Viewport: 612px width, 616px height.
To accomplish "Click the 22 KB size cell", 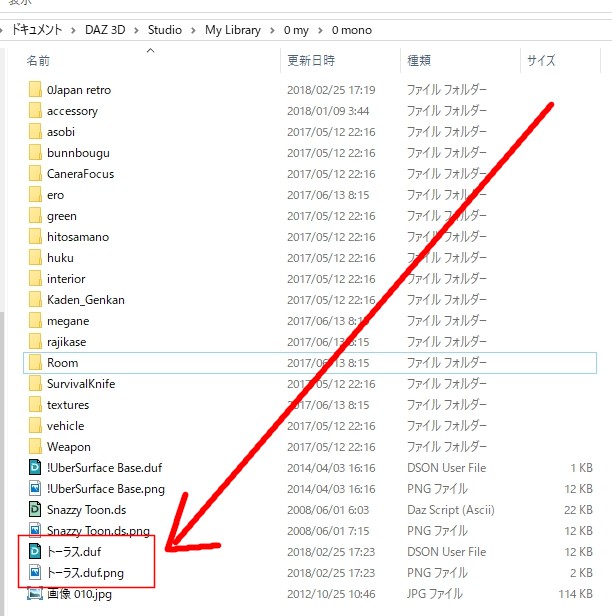I will pos(578,510).
